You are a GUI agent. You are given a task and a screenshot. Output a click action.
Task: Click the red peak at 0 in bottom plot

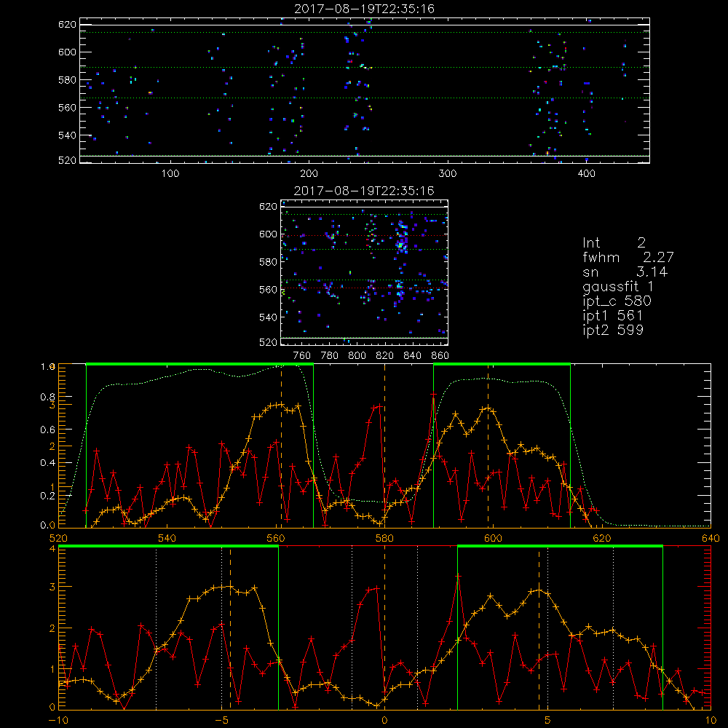tap(375, 589)
